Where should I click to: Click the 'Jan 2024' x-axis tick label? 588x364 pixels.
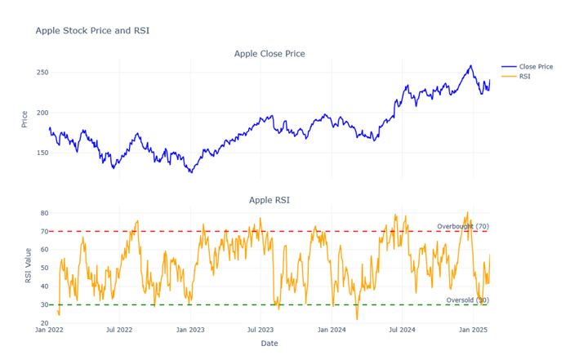(x=332, y=330)
